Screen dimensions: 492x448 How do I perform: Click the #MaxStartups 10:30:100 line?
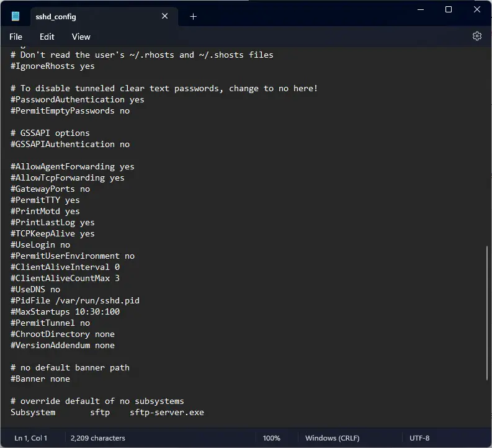click(65, 312)
